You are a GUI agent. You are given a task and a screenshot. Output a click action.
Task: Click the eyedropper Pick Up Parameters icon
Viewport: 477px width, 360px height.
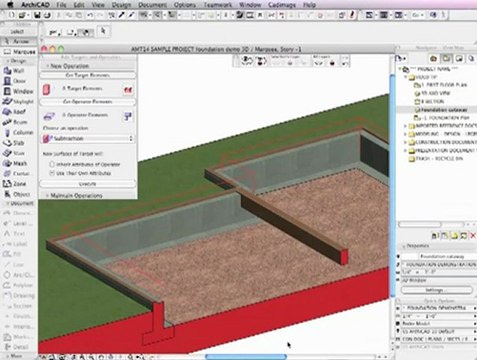pos(122,15)
